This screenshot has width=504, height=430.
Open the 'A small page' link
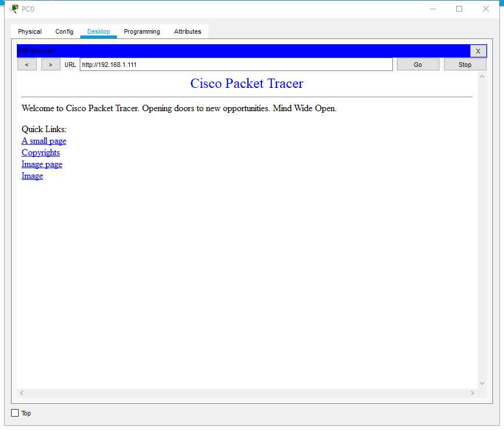(44, 141)
